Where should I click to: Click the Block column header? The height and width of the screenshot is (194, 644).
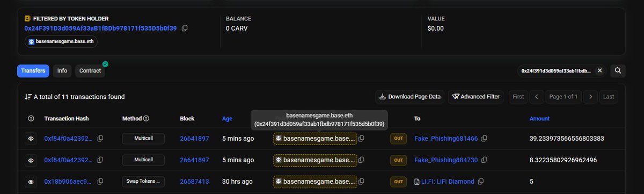(187, 118)
